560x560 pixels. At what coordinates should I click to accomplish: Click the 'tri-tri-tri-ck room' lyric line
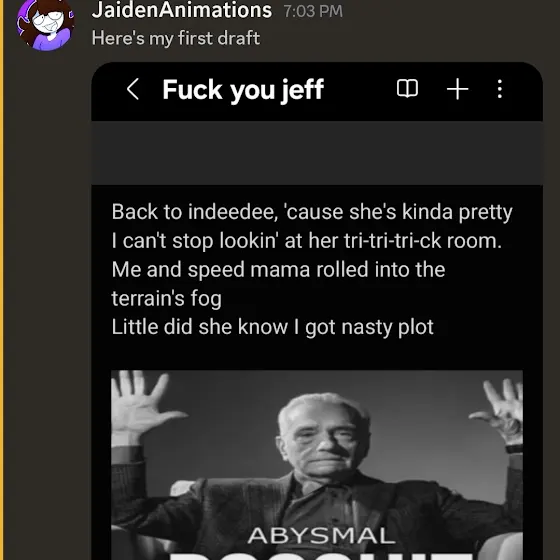click(x=307, y=240)
